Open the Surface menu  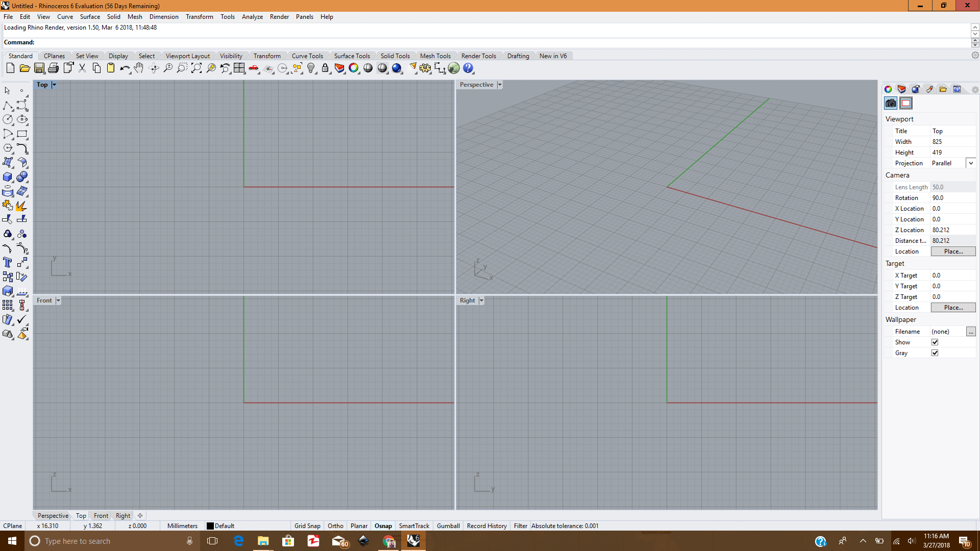coord(90,17)
